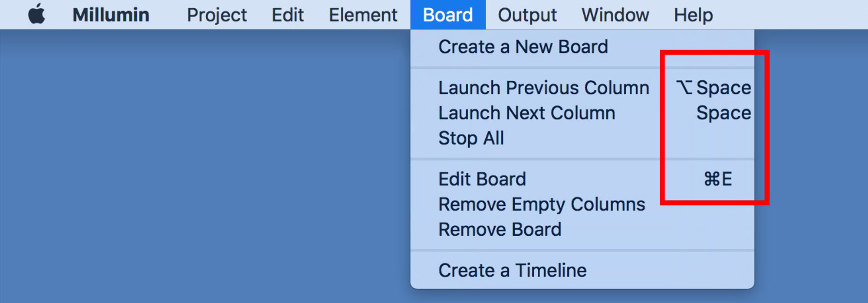Select Launch Next Column
The image size is (868, 303).
526,113
